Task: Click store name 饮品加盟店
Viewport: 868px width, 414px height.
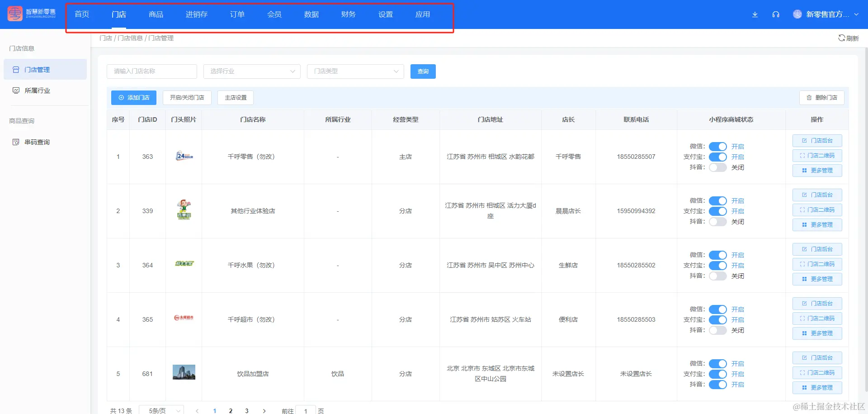Action: 253,374
